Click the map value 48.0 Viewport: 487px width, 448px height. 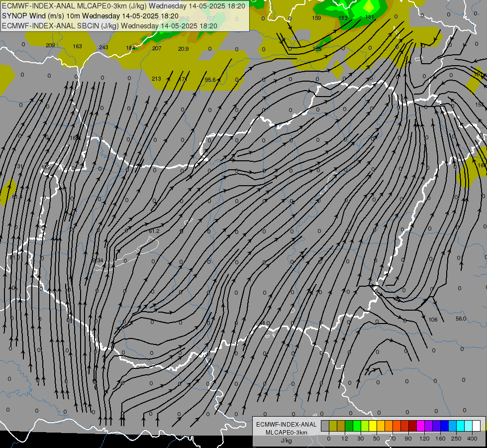265,324
